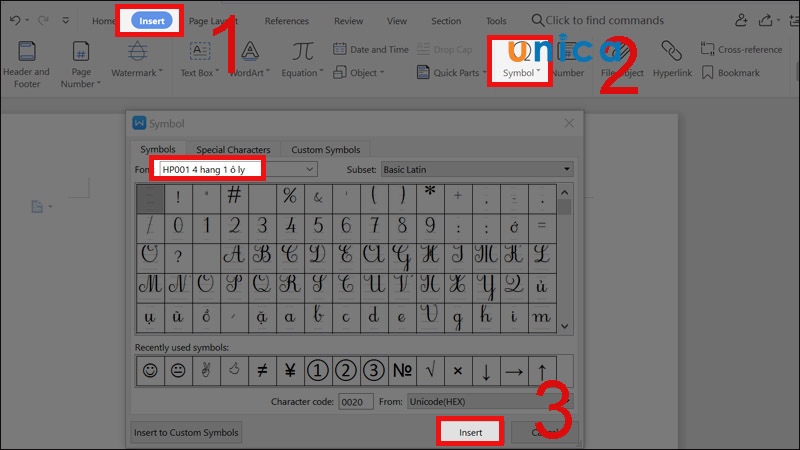
Task: Click the Redo arrow icon
Action: 43,20
